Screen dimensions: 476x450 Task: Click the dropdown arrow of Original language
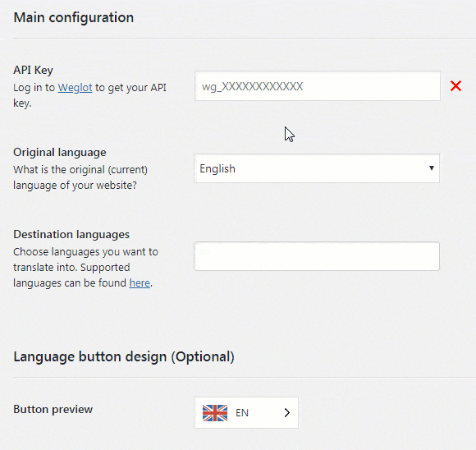tap(432, 168)
